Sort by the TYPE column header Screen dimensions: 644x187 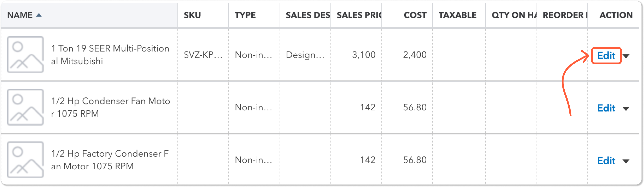(245, 15)
